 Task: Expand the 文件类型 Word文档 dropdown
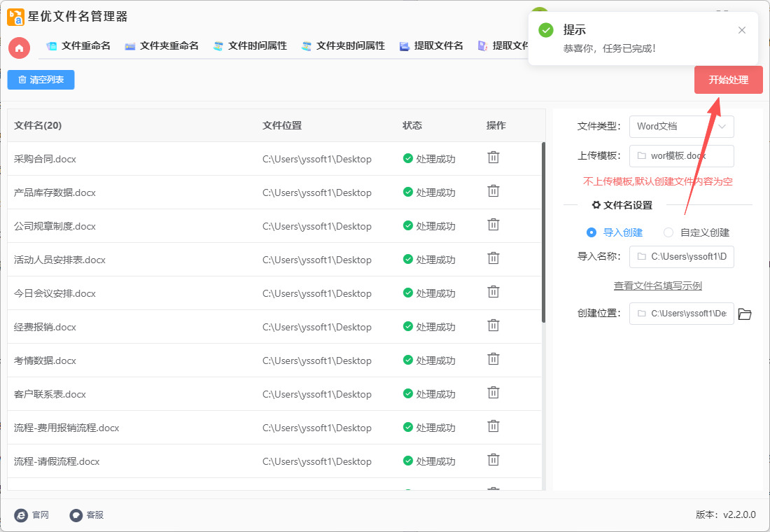click(681, 127)
